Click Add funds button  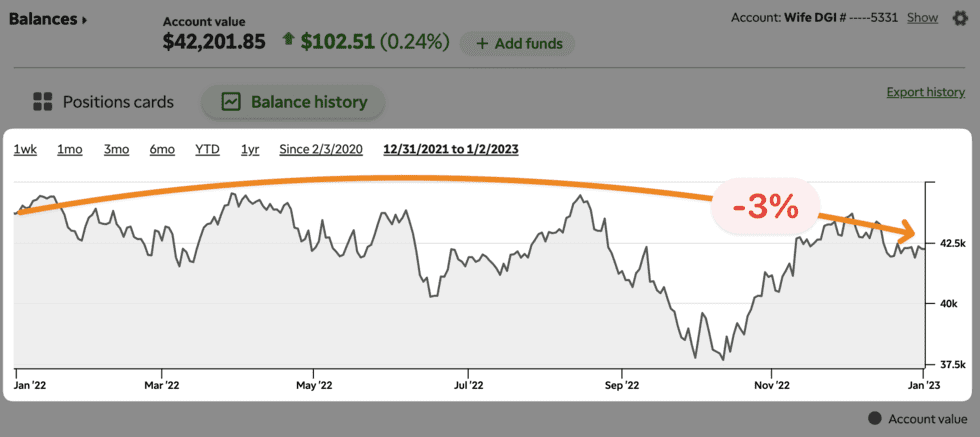click(x=518, y=44)
